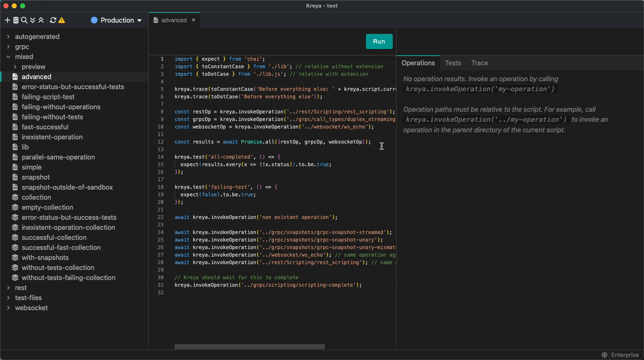Viewport: 644px width, 360px height.
Task: Select the successful-collection item
Action: coord(54,237)
